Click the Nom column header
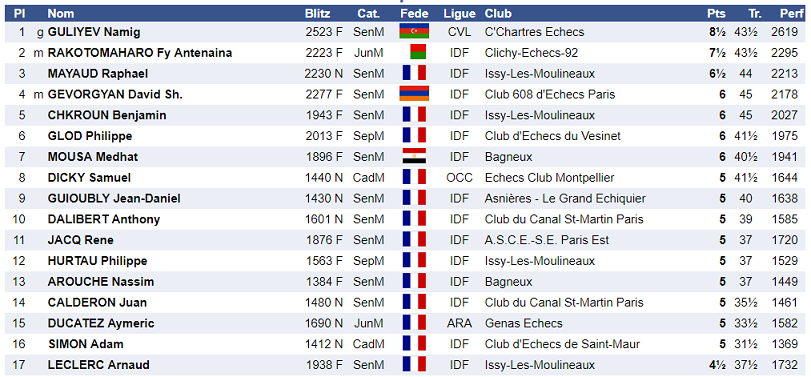This screenshot has width=811, height=377. click(61, 13)
